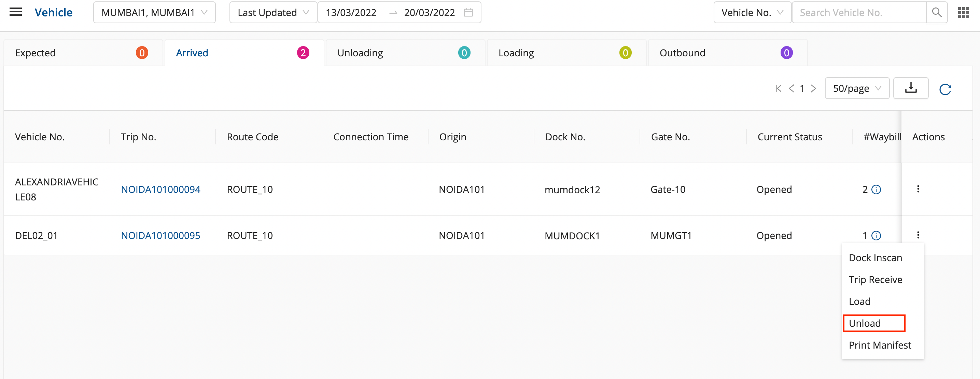Open actions menu for ALEXANDRIAVEHICLE08 row

[918, 189]
